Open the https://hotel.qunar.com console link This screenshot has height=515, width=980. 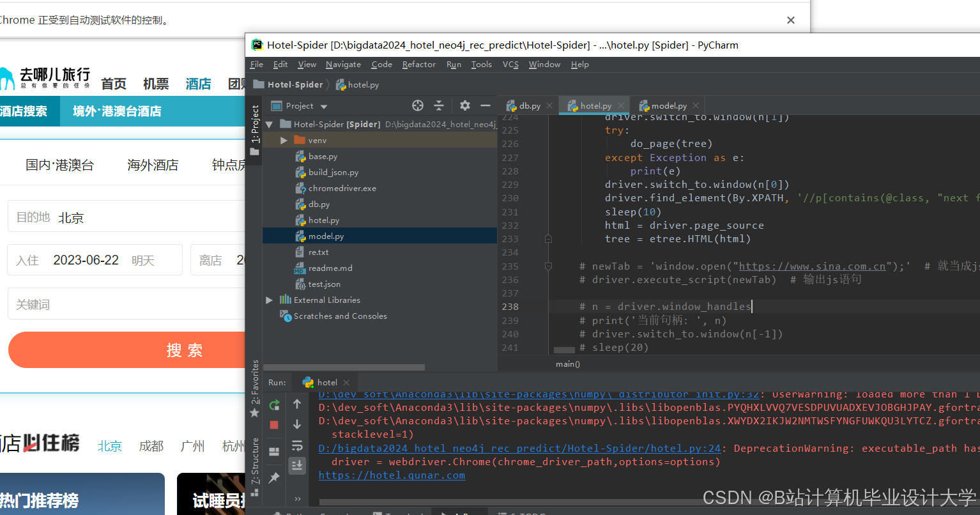coord(392,475)
